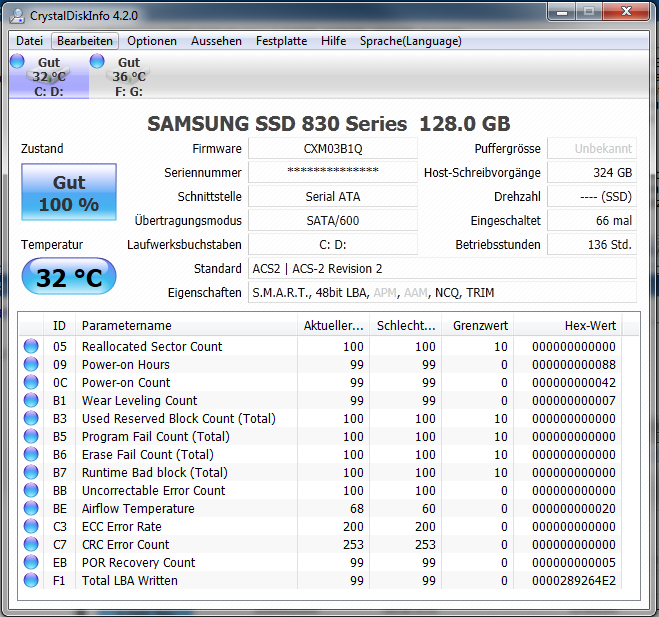The height and width of the screenshot is (617, 659).
Task: Open the Aussehen menu
Action: pos(216,41)
